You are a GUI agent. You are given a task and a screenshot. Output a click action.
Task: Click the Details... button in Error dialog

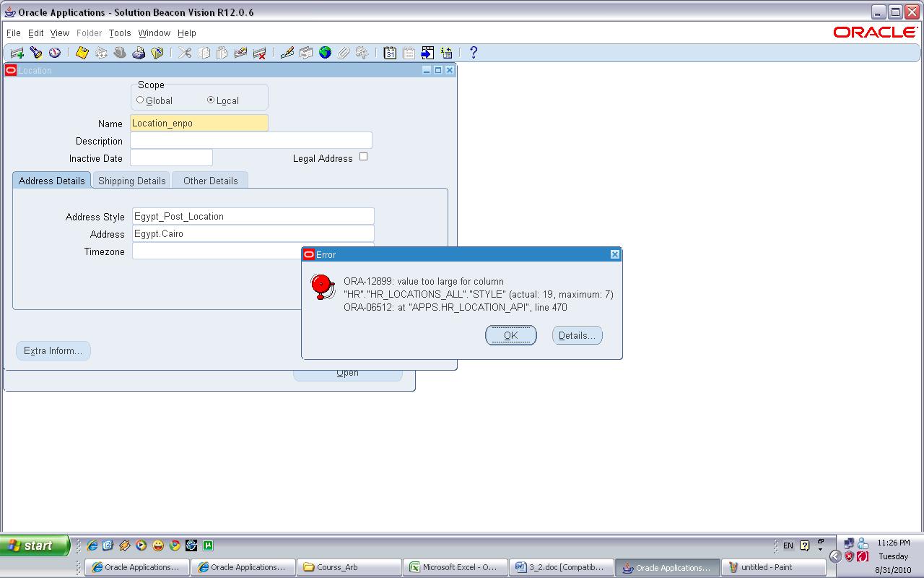coord(577,335)
